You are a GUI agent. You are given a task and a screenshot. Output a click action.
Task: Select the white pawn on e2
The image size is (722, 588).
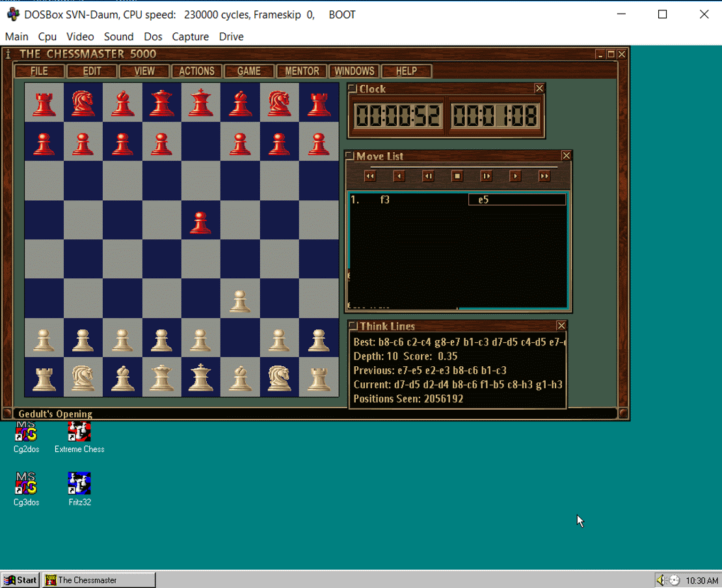point(201,338)
